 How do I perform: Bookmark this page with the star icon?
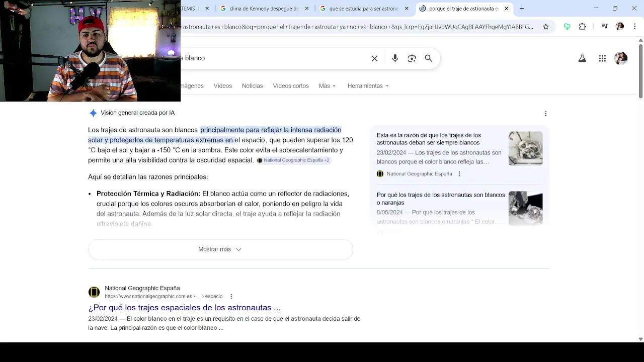coord(546,27)
